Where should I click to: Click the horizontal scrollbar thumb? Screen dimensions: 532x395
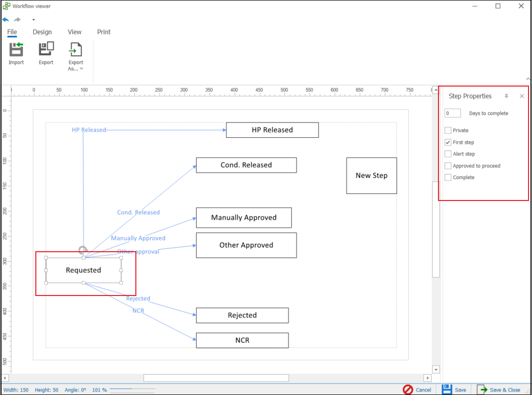216,378
